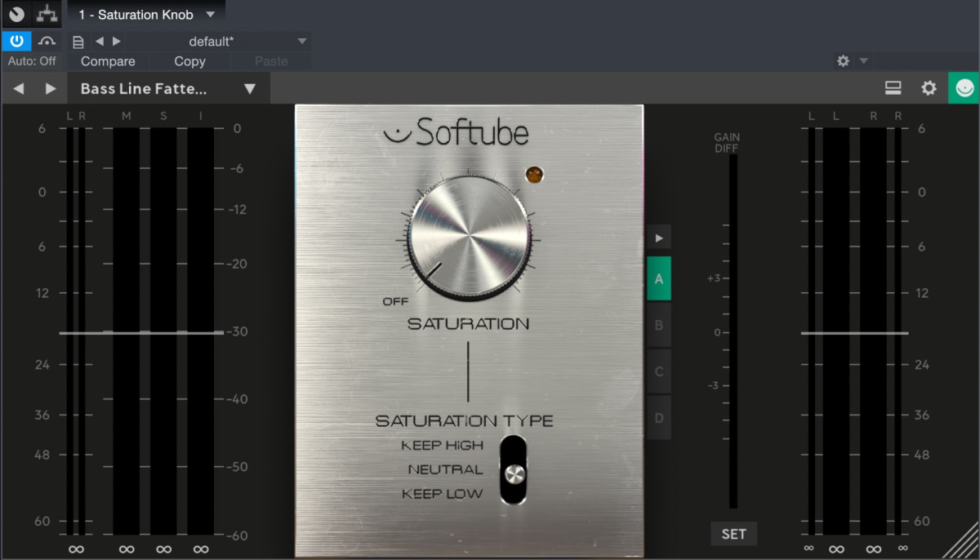Expand the arrow next to host gear
The height and width of the screenshot is (560, 980).
click(863, 61)
